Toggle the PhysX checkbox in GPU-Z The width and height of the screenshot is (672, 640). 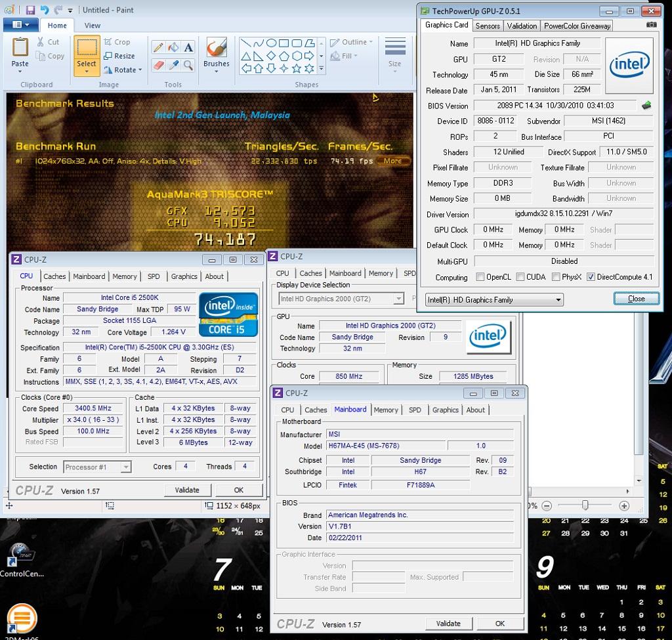point(556,277)
